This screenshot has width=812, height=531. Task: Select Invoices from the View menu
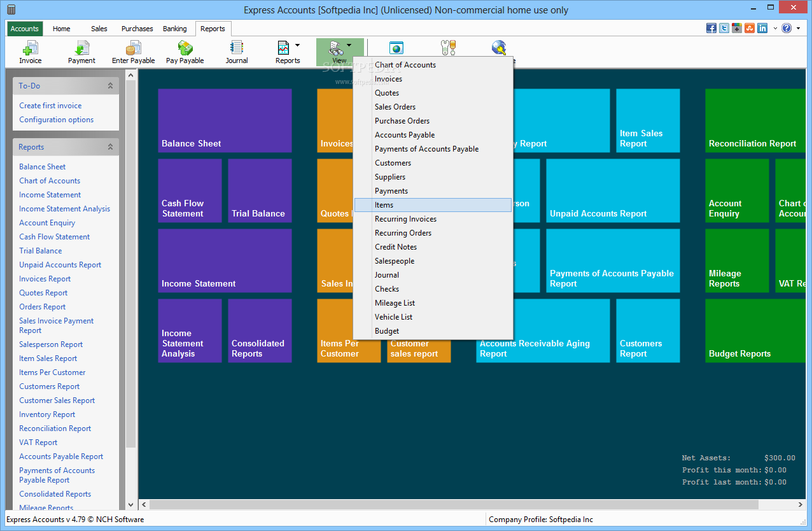coord(433,79)
